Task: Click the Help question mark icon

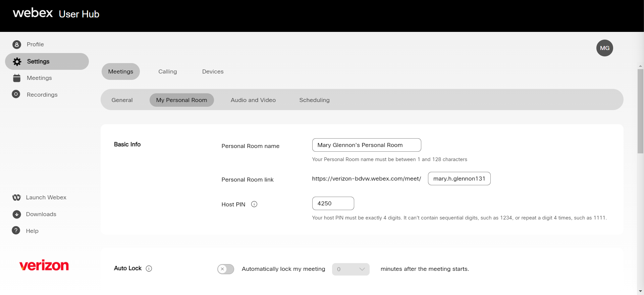Action: [x=16, y=230]
